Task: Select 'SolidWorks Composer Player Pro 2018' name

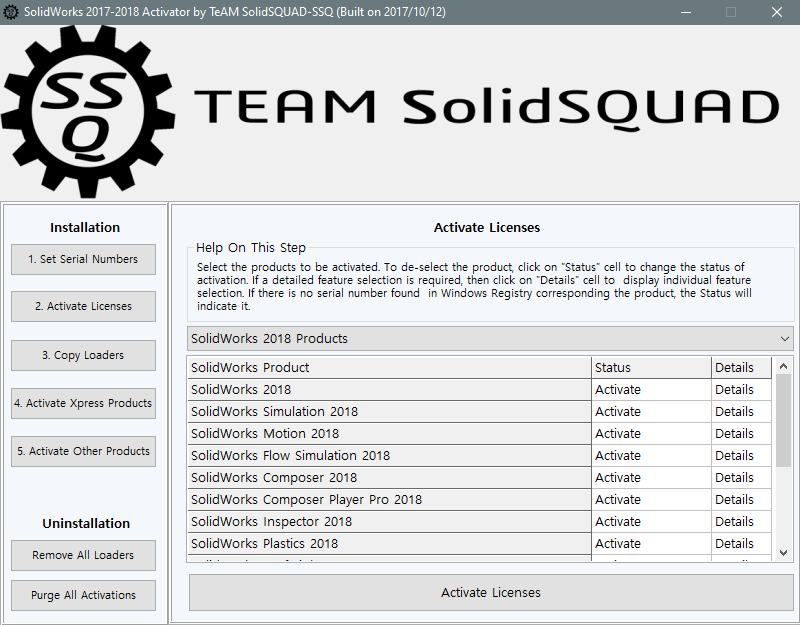Action: (389, 499)
